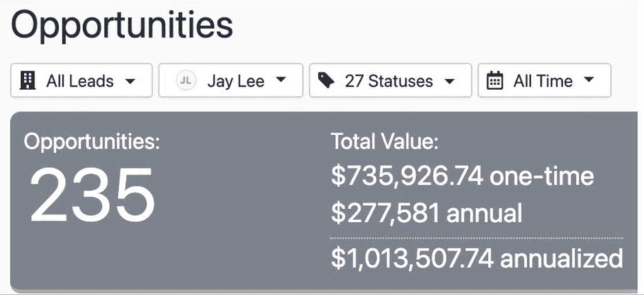Click the 235 opportunities count
The height and width of the screenshot is (295, 644).
93,195
